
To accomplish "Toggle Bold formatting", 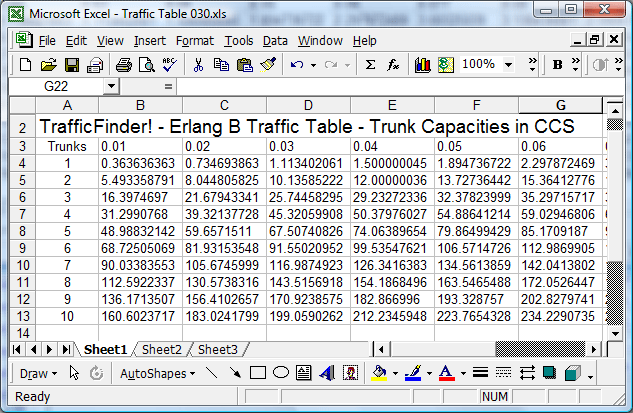I will [558, 65].
